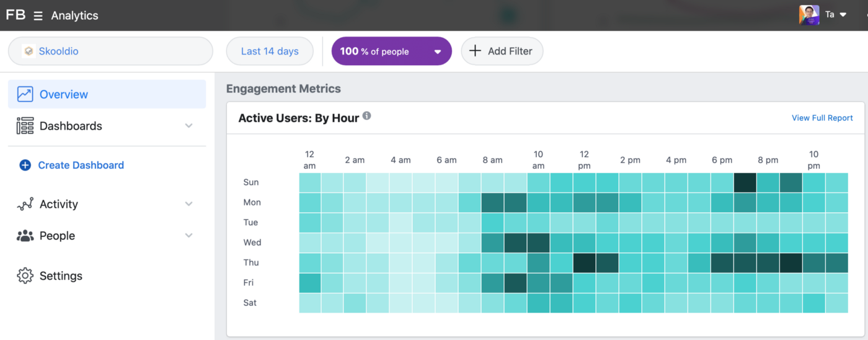Click the Settings gear icon
The height and width of the screenshot is (340, 868).
tap(25, 275)
